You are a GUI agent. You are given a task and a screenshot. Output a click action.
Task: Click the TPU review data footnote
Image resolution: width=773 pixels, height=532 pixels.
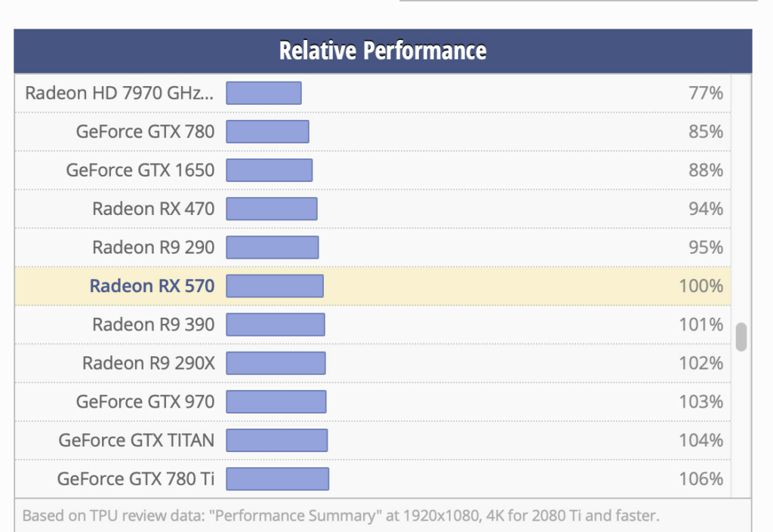click(x=340, y=516)
